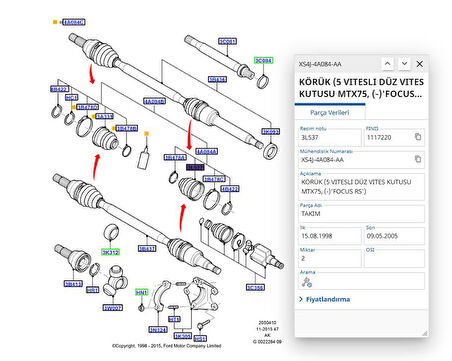Select the green 3C084 callout label
The height and width of the screenshot is (361, 452).
point(263,60)
